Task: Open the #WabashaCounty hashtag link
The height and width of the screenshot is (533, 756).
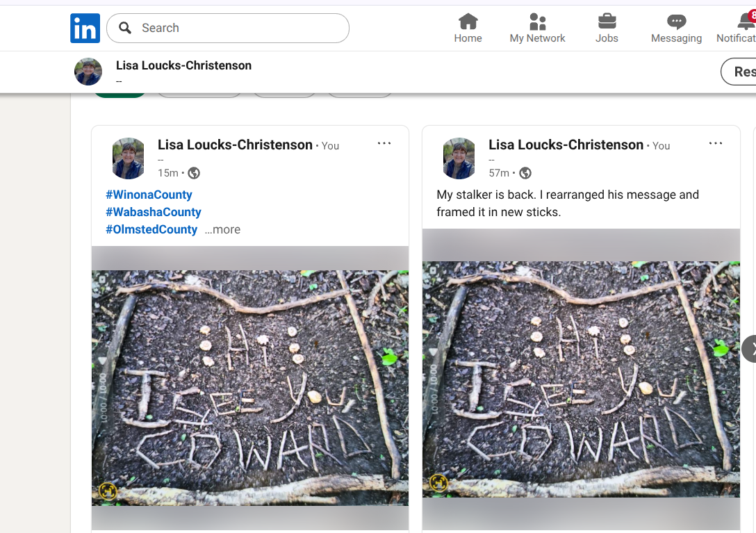Action: coord(154,212)
